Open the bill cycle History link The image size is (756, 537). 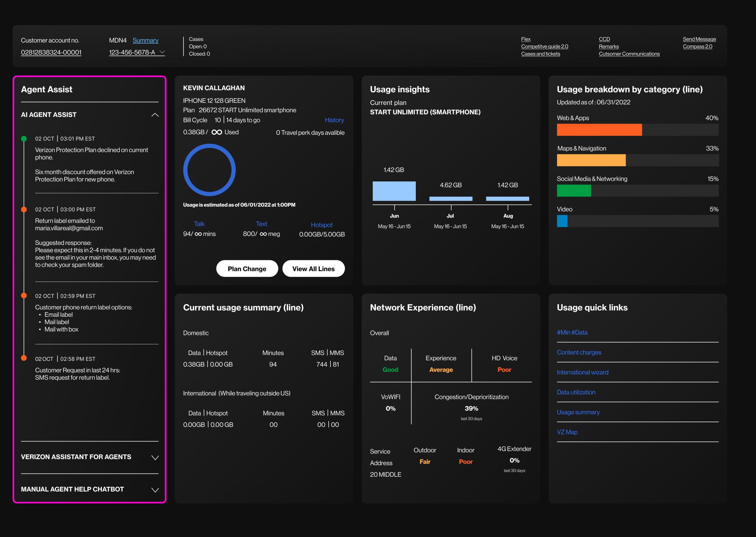point(334,120)
